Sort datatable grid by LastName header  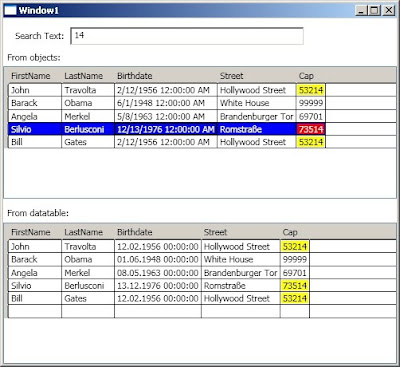click(88, 232)
